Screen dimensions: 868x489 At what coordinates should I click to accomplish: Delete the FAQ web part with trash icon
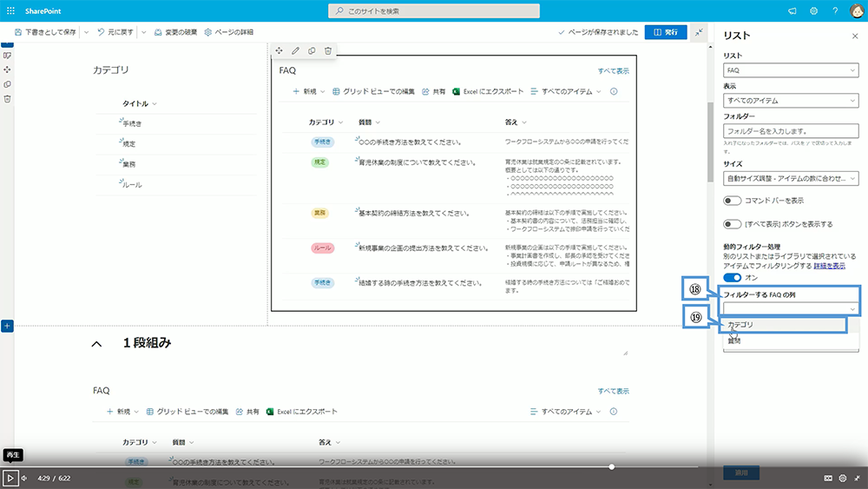[328, 51]
